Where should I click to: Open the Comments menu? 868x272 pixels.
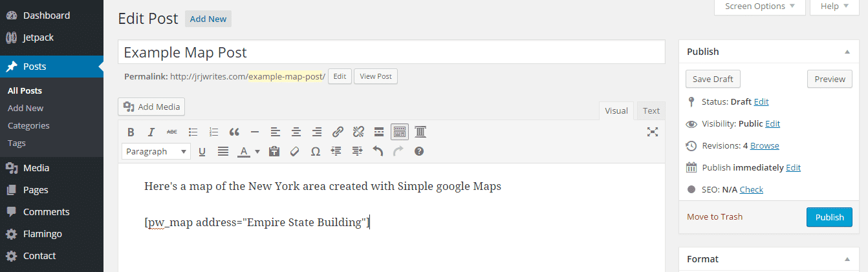click(x=52, y=212)
